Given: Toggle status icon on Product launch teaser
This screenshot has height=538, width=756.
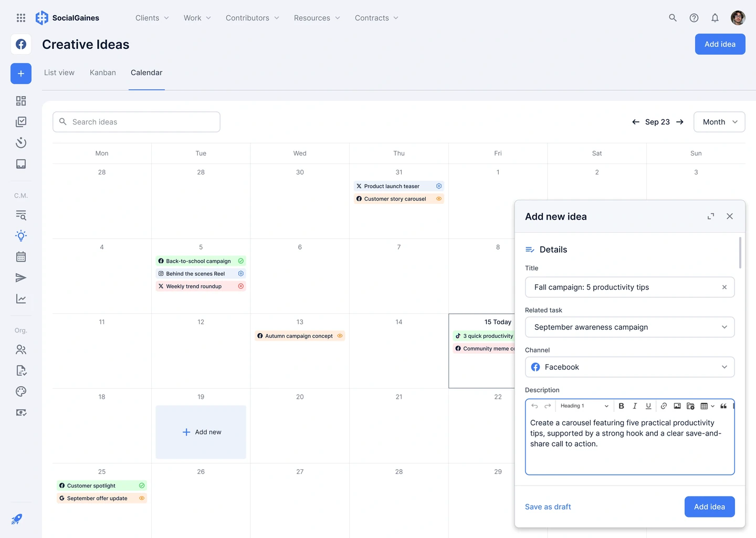Looking at the screenshot, I should pyautogui.click(x=439, y=186).
